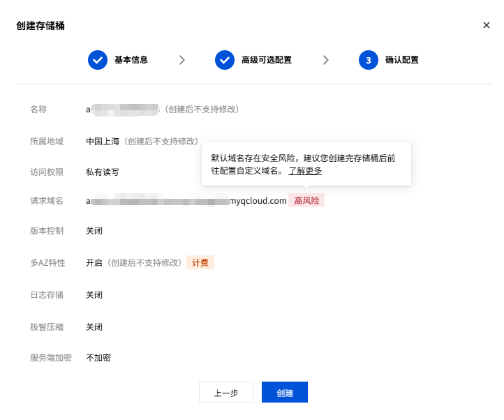Click the security risk tooltip message text
Image resolution: width=504 pixels, height=420 pixels.
tap(303, 158)
